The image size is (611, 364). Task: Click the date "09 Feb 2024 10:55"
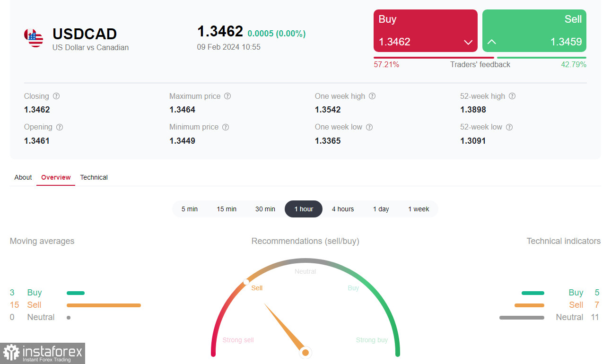coord(229,47)
